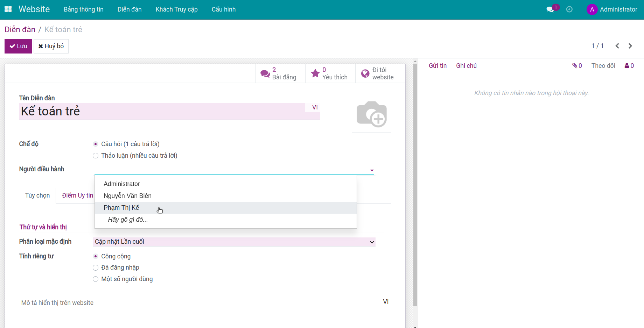Go to the previous record arrow

(x=617, y=46)
